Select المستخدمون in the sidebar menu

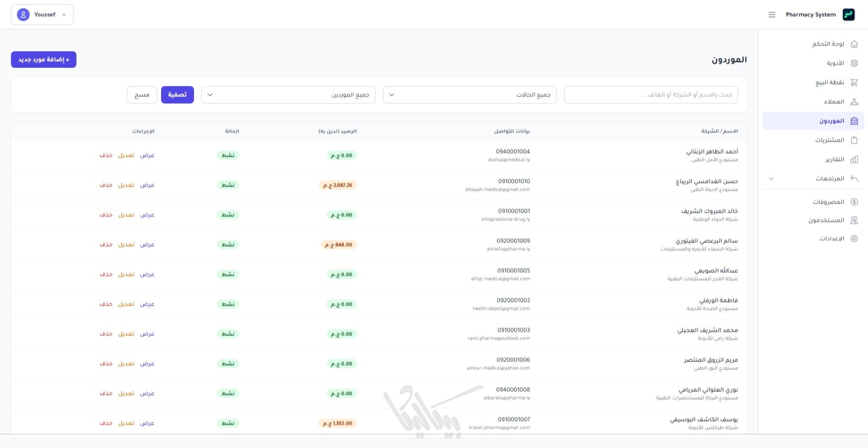(826, 220)
